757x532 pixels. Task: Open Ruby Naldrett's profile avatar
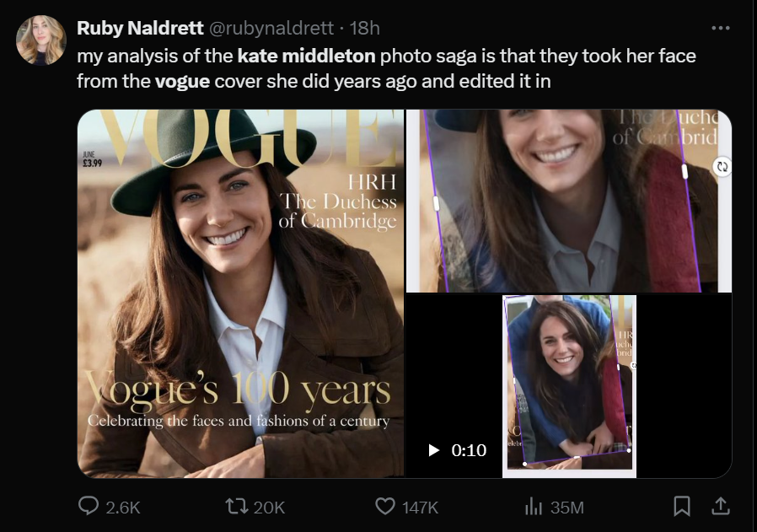(x=40, y=40)
